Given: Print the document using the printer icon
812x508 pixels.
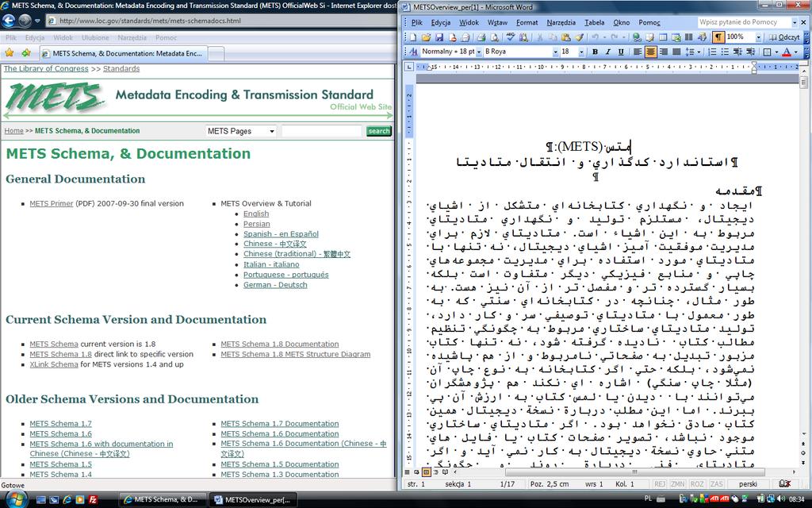Looking at the screenshot, I should [x=481, y=37].
